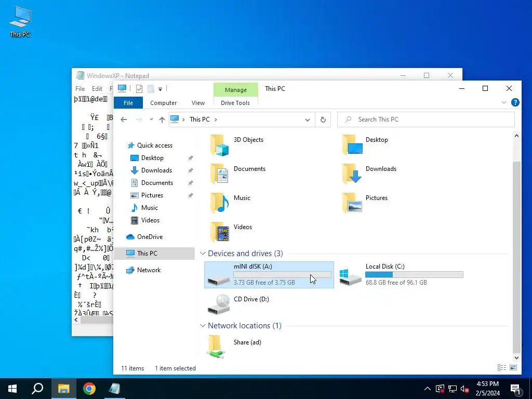Switch to Notepad via taskbar icon
The width and height of the screenshot is (532, 399).
coord(115,389)
